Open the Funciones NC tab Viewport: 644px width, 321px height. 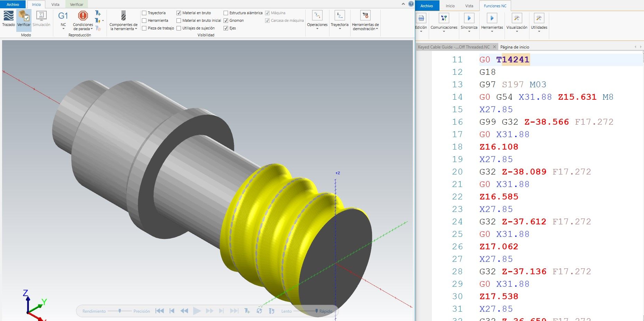tap(495, 6)
